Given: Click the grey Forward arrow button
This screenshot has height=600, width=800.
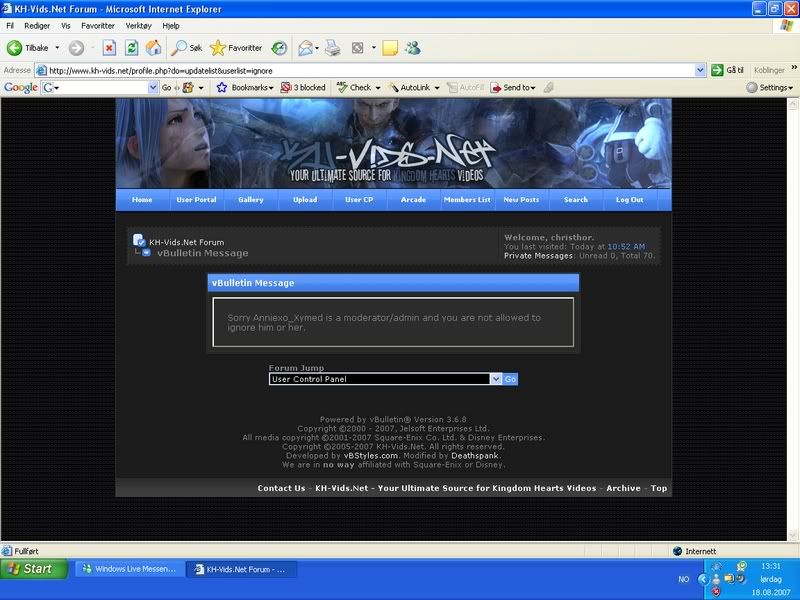Looking at the screenshot, I should click(x=76, y=48).
